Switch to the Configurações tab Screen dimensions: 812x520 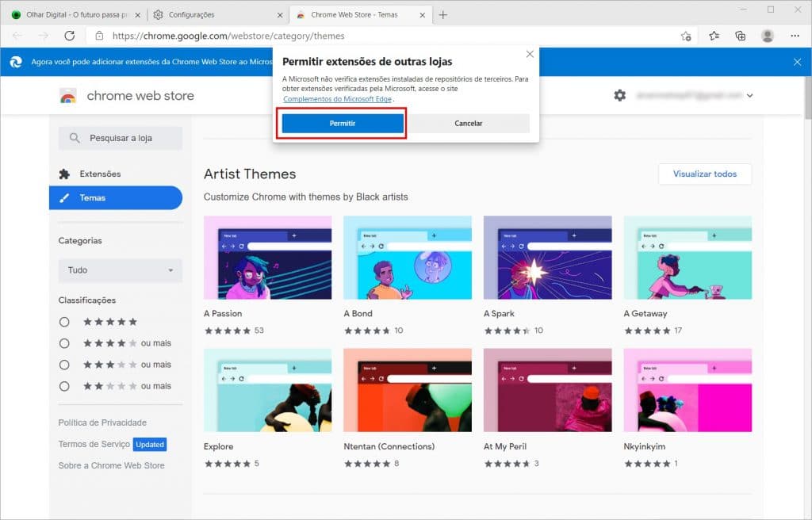(217, 15)
